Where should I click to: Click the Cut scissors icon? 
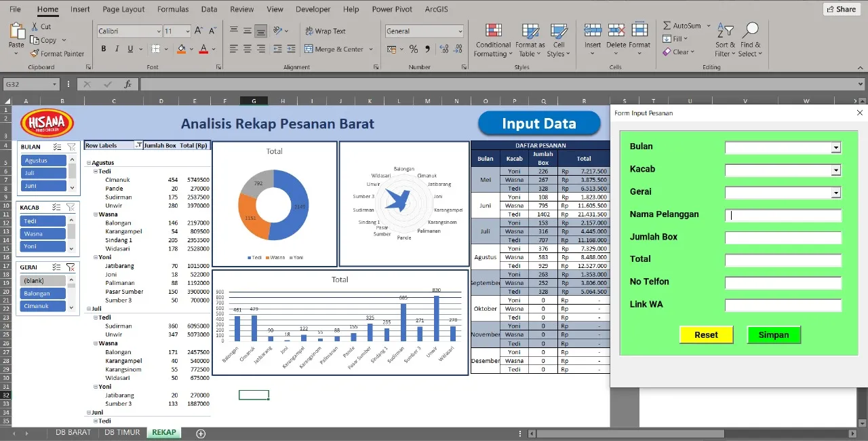[x=35, y=26]
